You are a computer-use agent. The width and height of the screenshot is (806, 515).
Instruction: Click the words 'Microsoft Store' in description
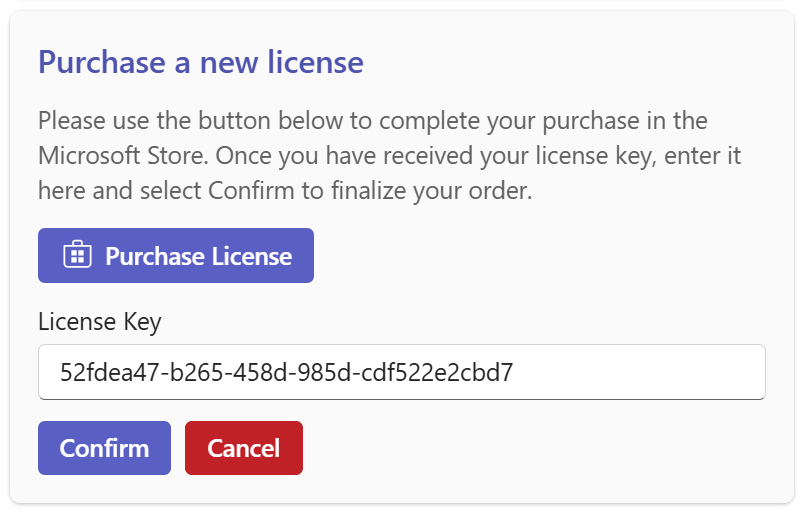pyautogui.click(x=120, y=156)
